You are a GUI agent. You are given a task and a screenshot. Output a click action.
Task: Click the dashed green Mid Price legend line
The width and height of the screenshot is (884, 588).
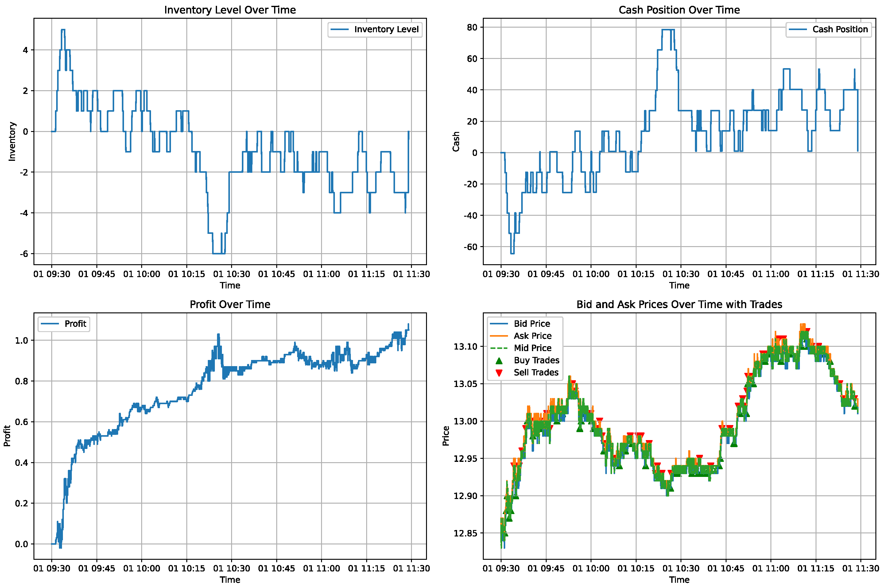click(x=499, y=348)
